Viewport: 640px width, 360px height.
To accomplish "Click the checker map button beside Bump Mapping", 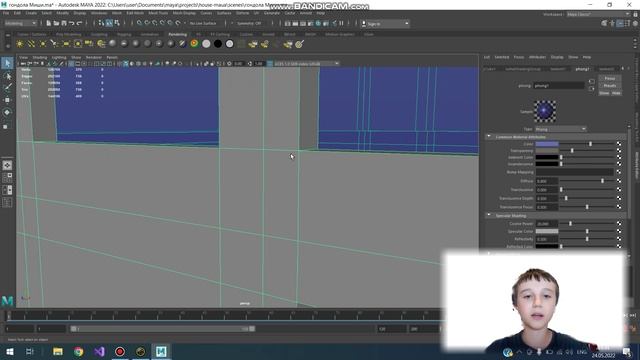I will [x=619, y=172].
